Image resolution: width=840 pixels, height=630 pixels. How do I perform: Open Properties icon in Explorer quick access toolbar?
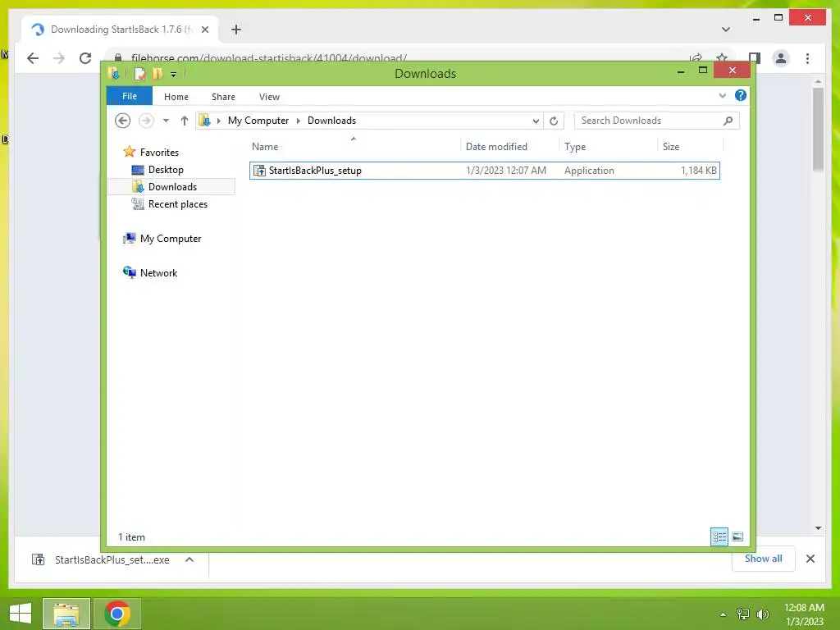(x=139, y=73)
